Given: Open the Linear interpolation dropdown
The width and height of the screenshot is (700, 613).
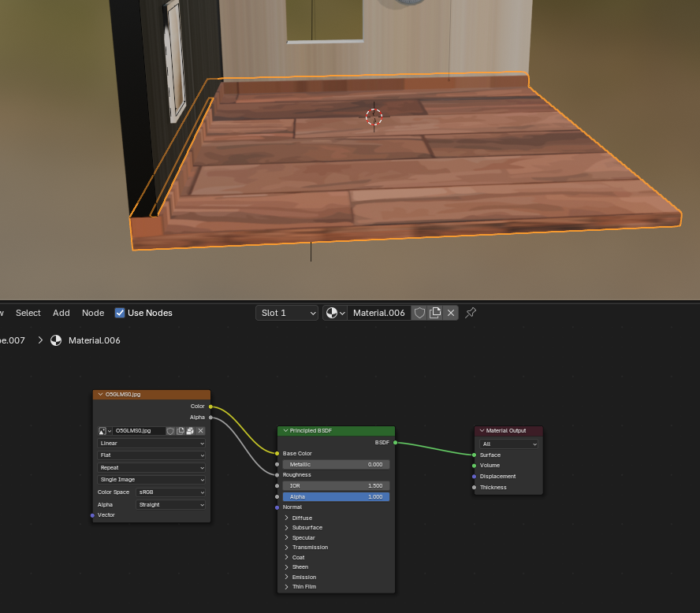Looking at the screenshot, I should pyautogui.click(x=151, y=443).
